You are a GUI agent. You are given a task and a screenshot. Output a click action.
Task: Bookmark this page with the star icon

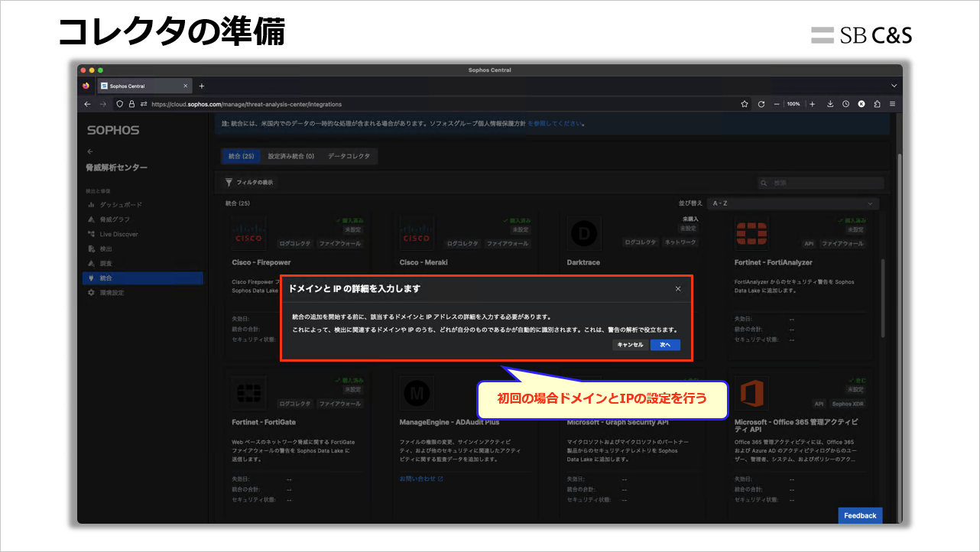(x=745, y=104)
